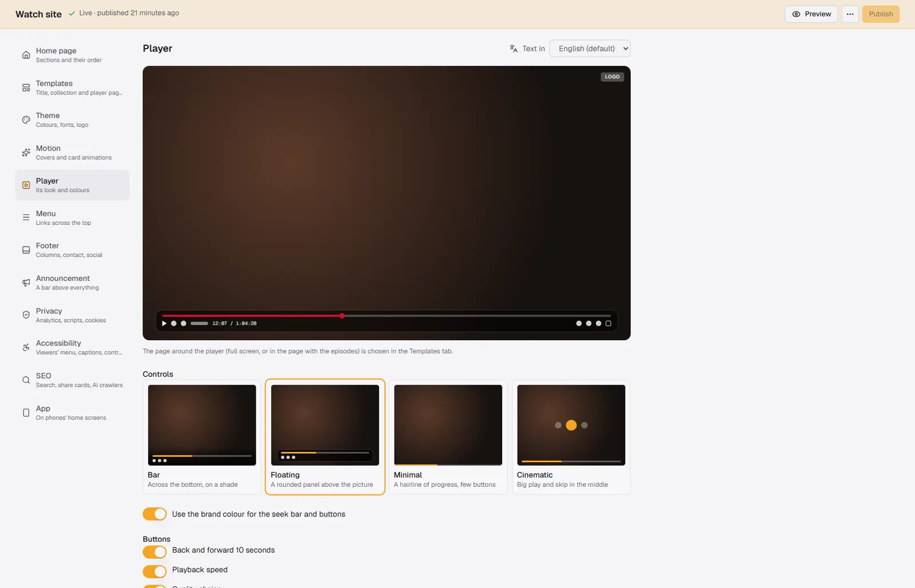Click the "Buttons" section label
Screen dimensions: 915x588
157,539
